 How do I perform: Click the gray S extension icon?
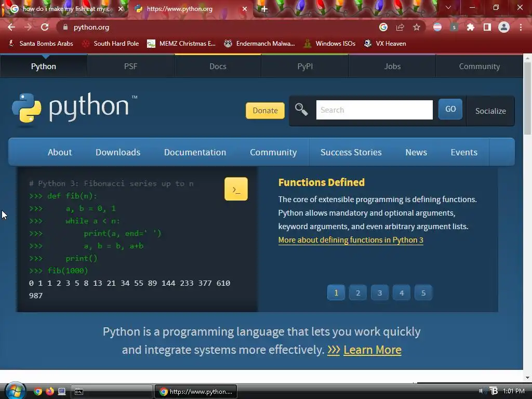pyautogui.click(x=454, y=27)
